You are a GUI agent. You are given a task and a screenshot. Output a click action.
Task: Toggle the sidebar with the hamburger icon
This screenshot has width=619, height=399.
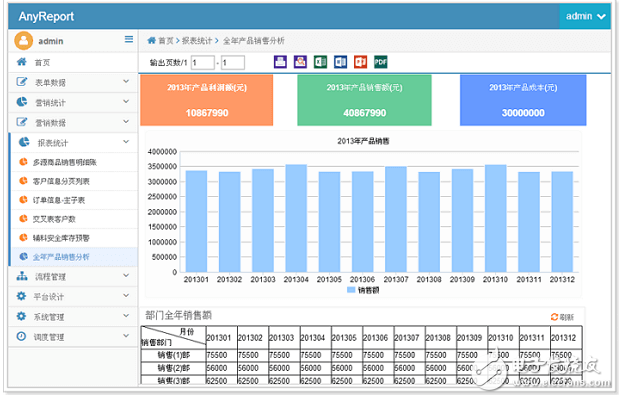coord(129,39)
